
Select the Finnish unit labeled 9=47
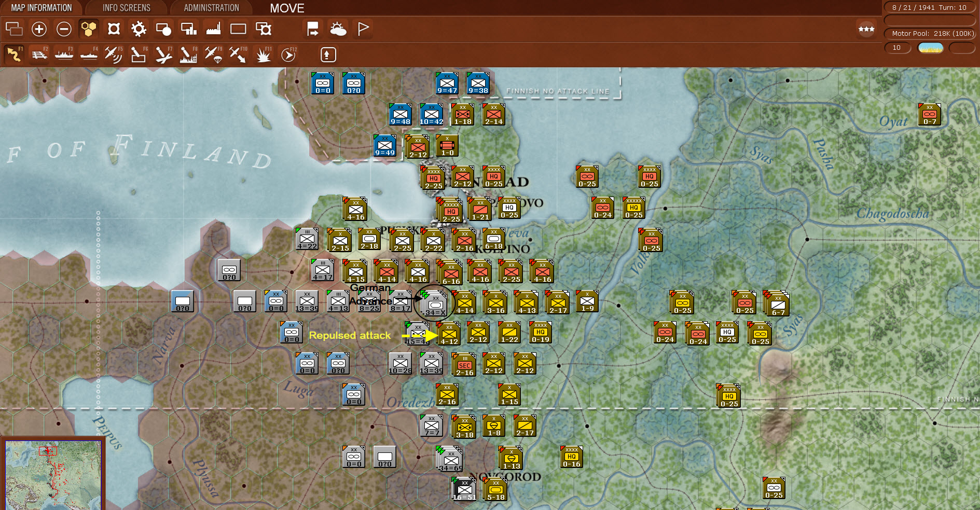(447, 84)
